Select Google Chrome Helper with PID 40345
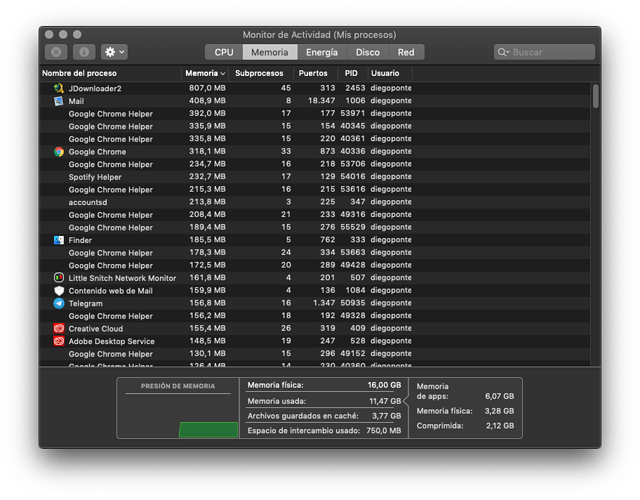The height and width of the screenshot is (500, 640). [315, 126]
